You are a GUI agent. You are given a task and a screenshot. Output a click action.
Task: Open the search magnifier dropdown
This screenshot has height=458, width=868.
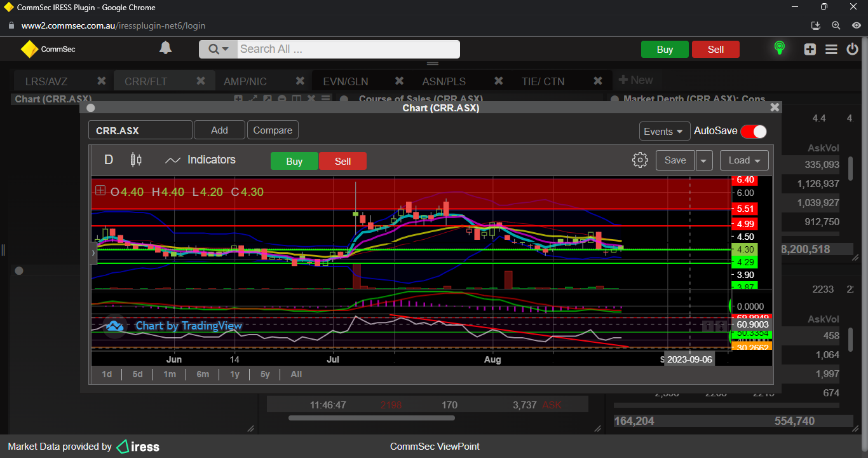218,49
